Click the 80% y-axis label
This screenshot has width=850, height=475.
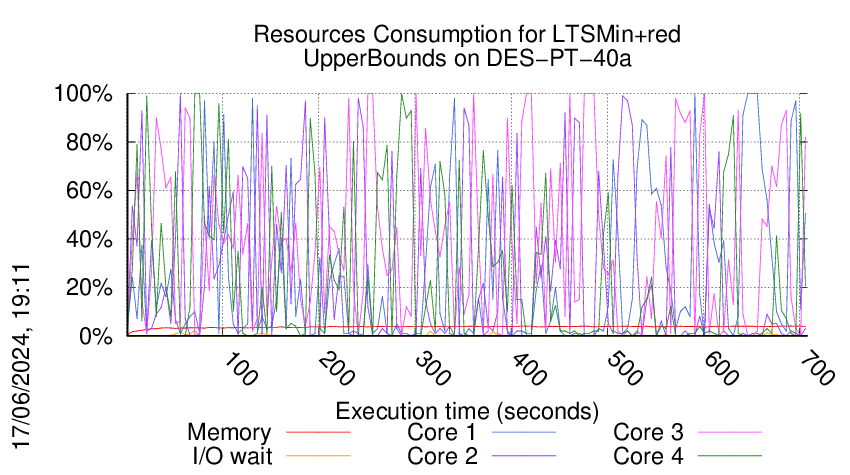[89, 143]
